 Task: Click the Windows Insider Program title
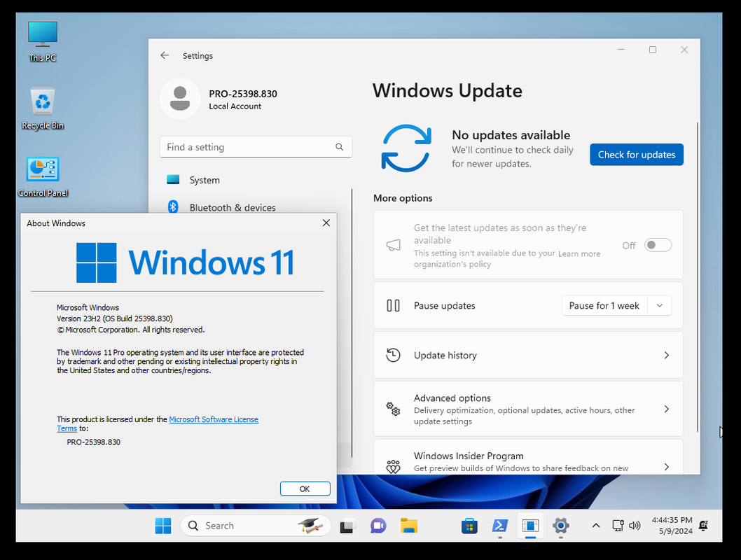pos(469,456)
